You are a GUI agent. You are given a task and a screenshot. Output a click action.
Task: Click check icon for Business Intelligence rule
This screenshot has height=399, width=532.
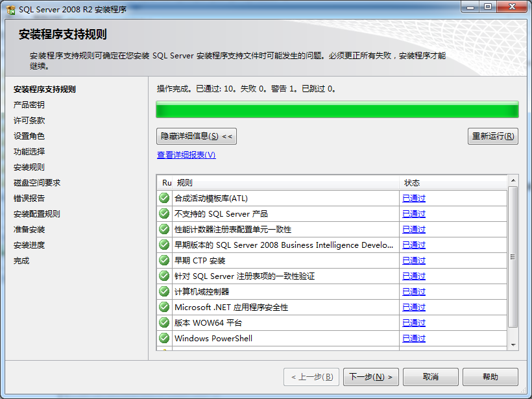[164, 245]
